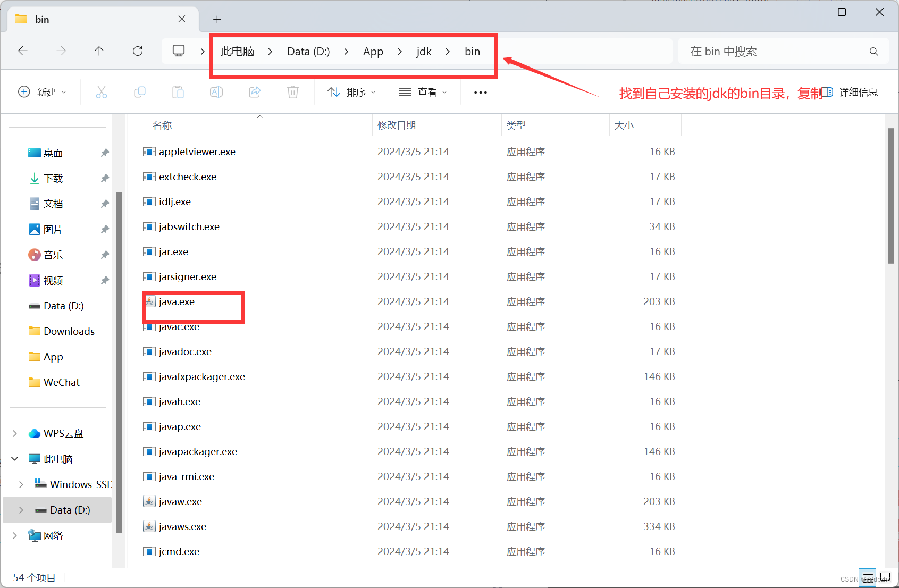Expand Data (D:) node under 此电脑

tap(21, 510)
